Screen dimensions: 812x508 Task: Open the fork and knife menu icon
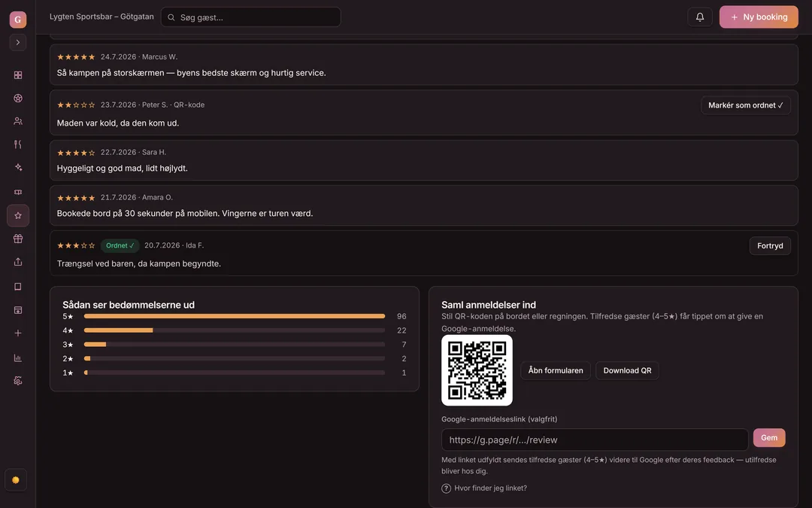(18, 144)
